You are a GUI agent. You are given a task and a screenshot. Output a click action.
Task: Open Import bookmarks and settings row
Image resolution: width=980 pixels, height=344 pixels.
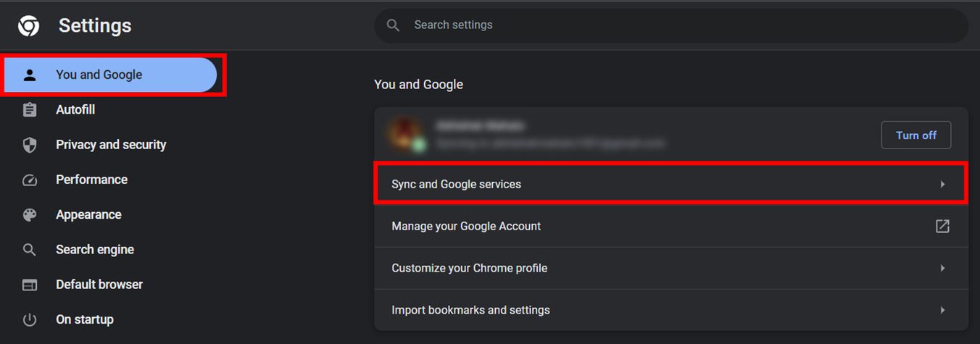click(671, 310)
